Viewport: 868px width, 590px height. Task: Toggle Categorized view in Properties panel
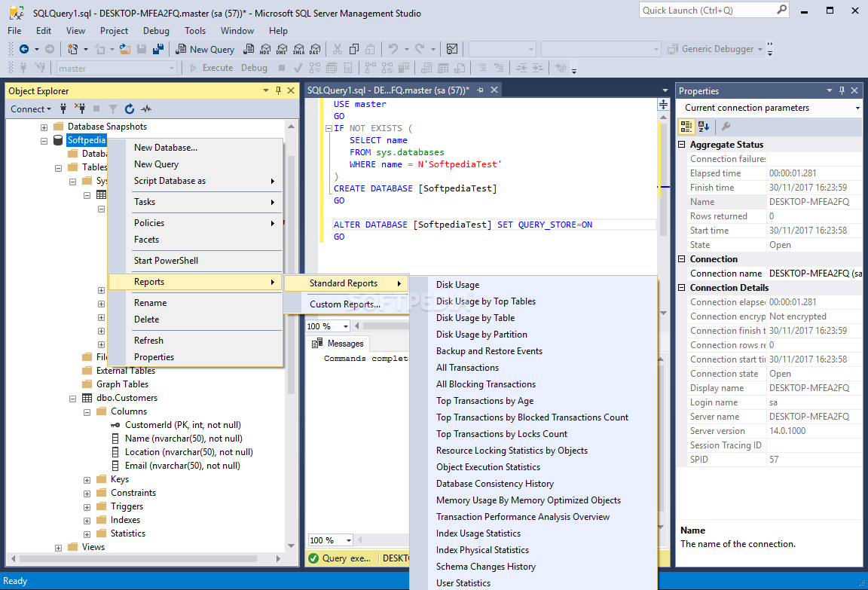click(x=688, y=127)
